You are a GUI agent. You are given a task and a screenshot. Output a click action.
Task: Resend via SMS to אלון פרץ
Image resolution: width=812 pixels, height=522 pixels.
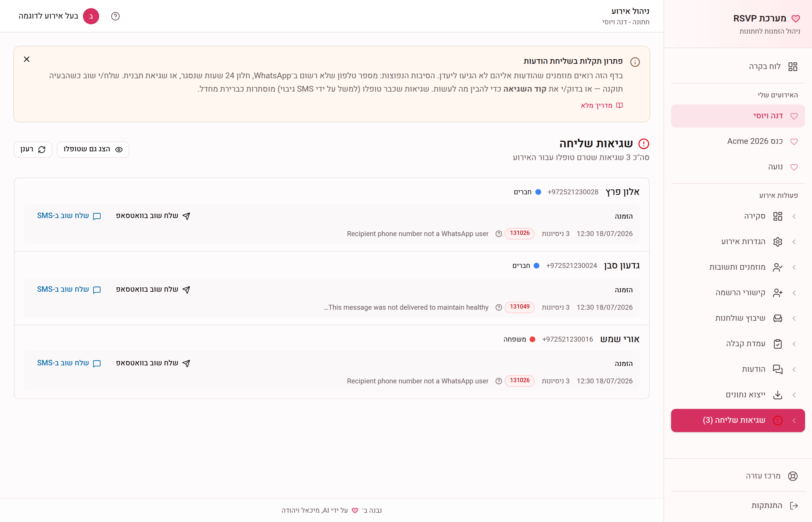[x=69, y=216]
